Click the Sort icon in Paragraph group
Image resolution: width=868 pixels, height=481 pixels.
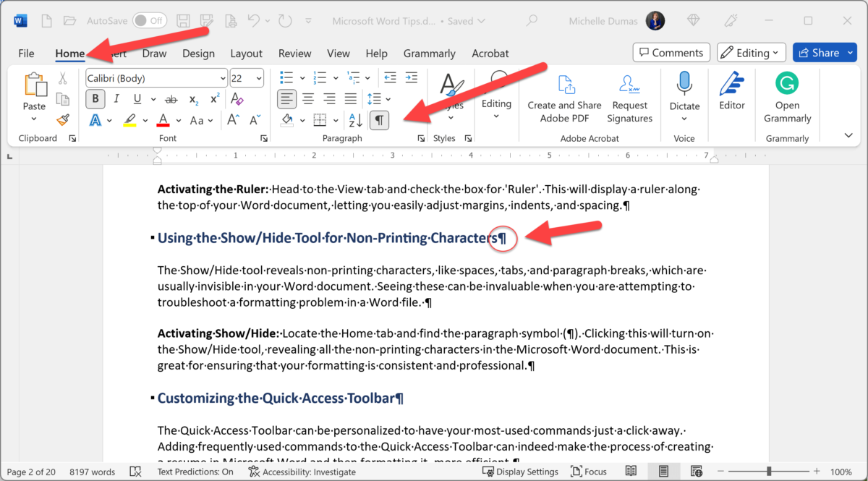coord(354,120)
